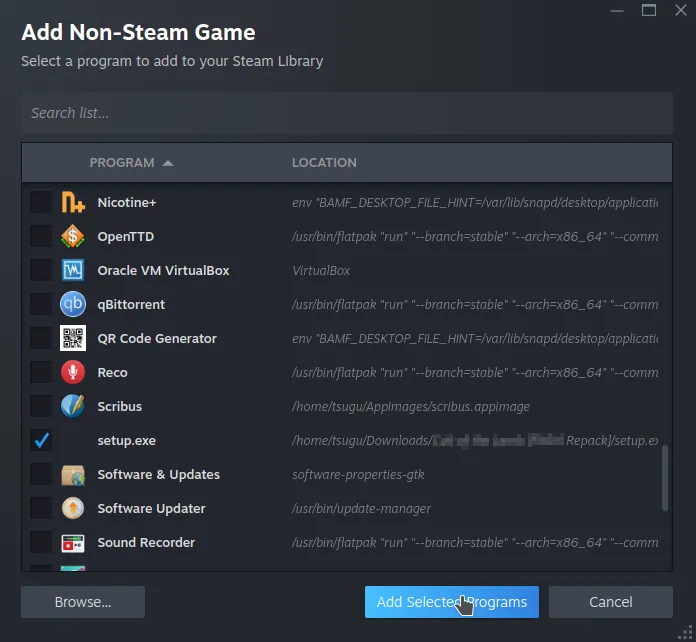Viewport: 696px width, 642px height.
Task: Minimize the Add Non-Steam Game window
Action: [x=617, y=10]
